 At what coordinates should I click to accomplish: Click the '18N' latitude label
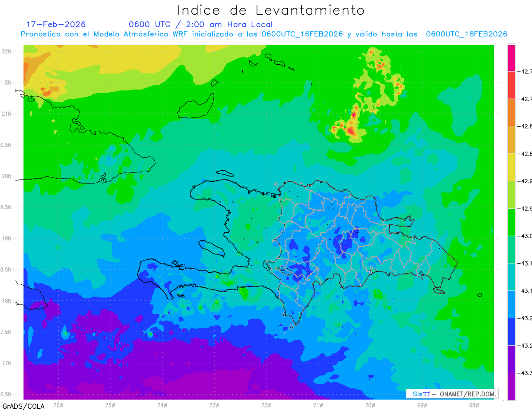8,301
